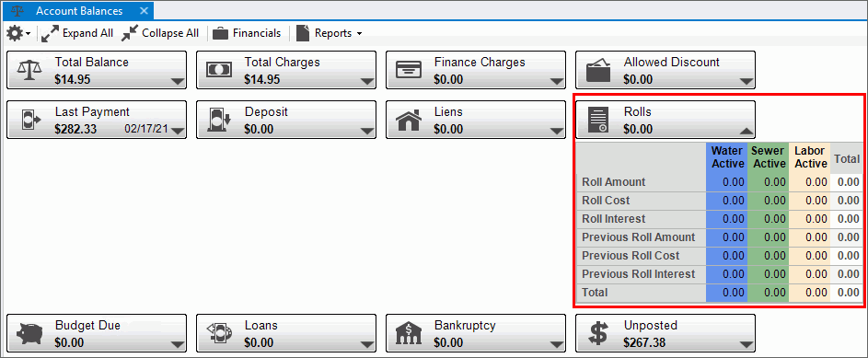
Task: Select the Account Balances tab
Action: (78, 11)
